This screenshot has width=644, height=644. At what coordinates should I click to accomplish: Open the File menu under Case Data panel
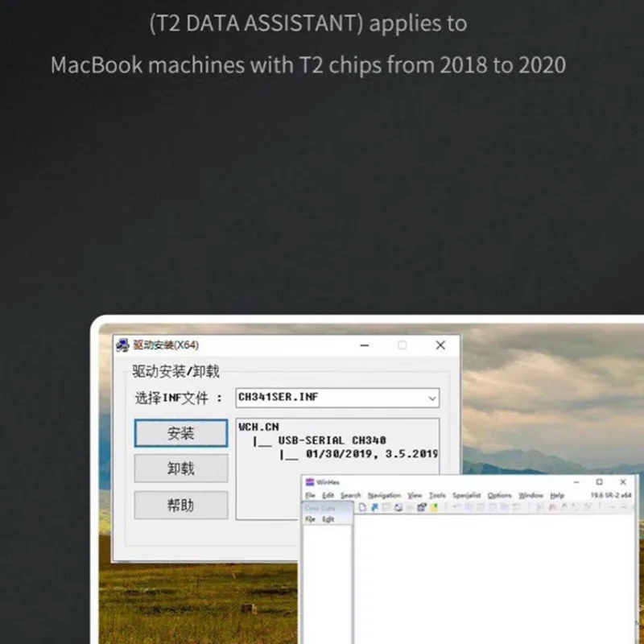310,519
